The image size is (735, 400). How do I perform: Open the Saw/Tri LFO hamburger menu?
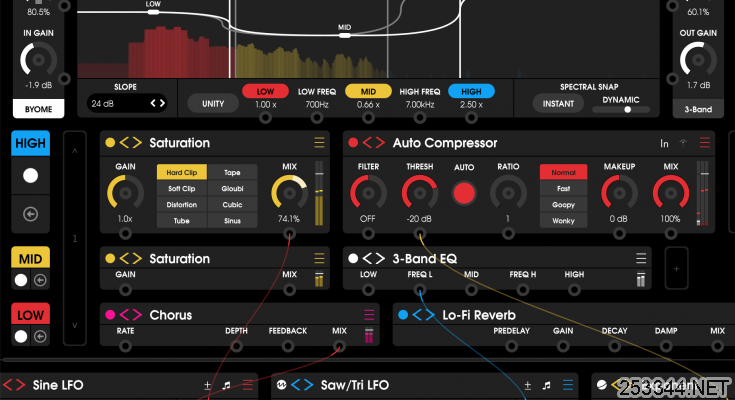pos(568,385)
